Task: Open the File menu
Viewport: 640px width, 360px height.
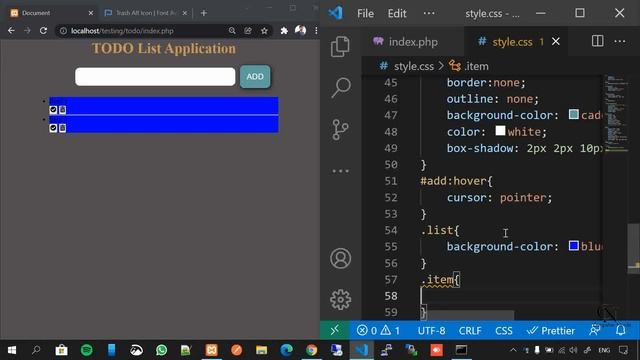Action: click(x=365, y=13)
